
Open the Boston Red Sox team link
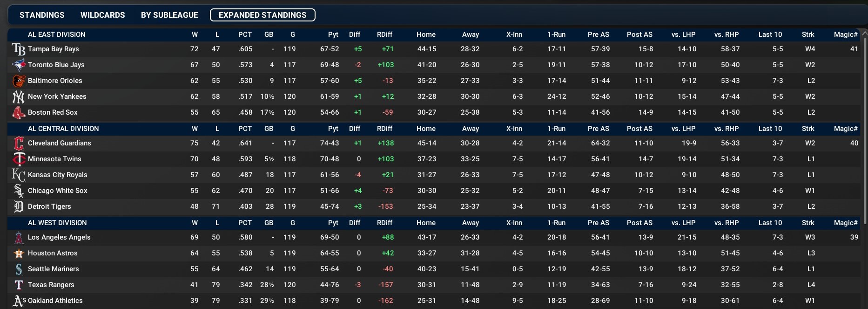tap(53, 112)
